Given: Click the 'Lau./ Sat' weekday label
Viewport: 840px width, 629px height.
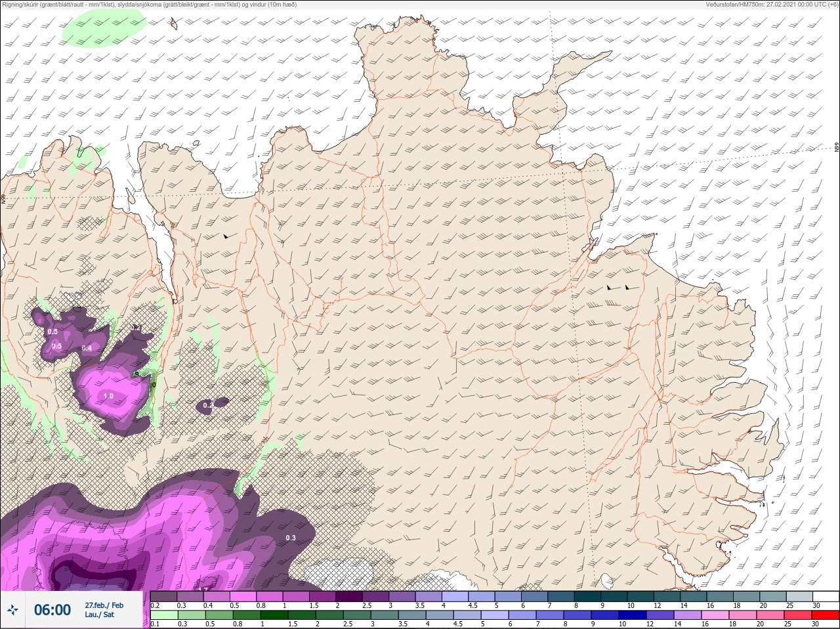Looking at the screenshot, I should click(99, 615).
